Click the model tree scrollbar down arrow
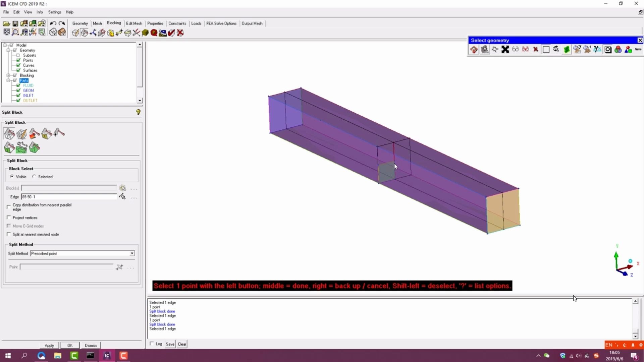 tap(140, 101)
